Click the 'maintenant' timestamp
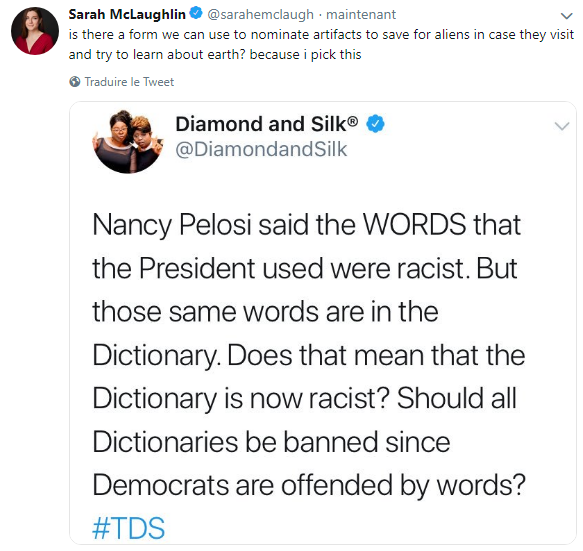583x551 pixels. pyautogui.click(x=361, y=14)
